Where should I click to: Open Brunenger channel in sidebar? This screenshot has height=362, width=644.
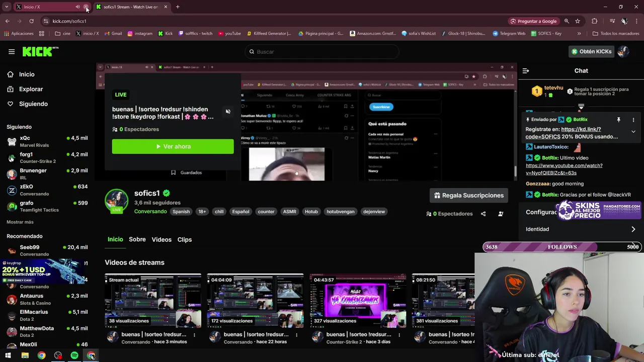tap(47, 174)
